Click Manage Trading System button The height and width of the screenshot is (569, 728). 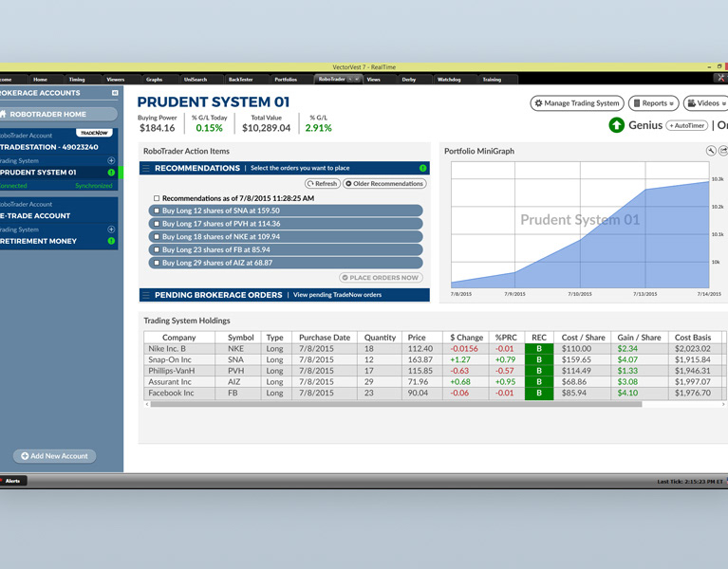point(577,103)
